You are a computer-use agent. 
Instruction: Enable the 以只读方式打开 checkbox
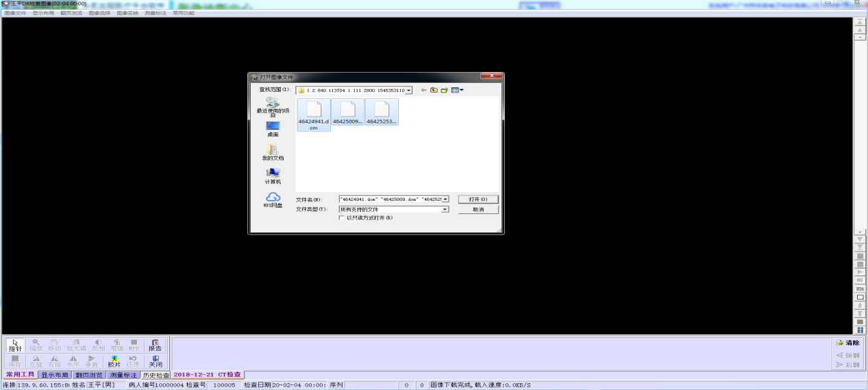[x=342, y=218]
